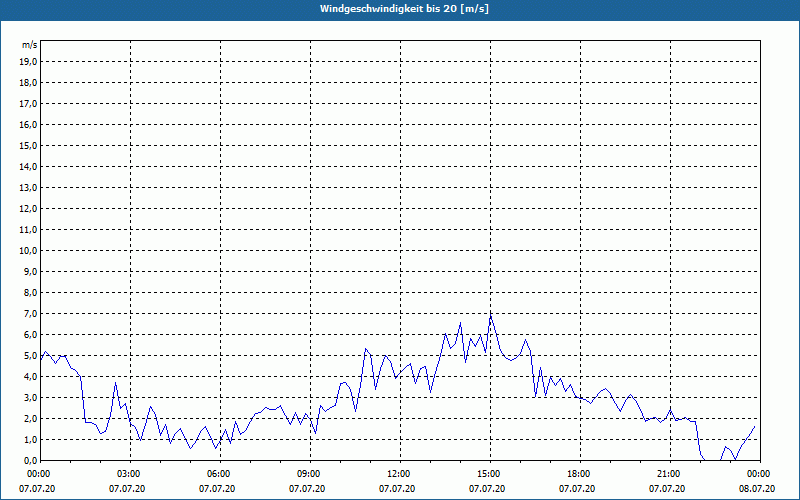Pick the 8,0 y-axis label
This screenshot has height=500, width=800.
tap(31, 292)
